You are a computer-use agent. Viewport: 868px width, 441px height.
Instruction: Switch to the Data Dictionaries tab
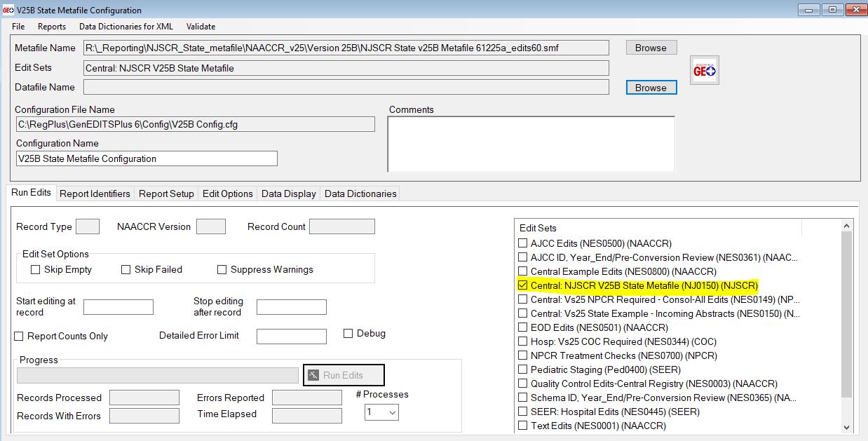click(x=360, y=194)
